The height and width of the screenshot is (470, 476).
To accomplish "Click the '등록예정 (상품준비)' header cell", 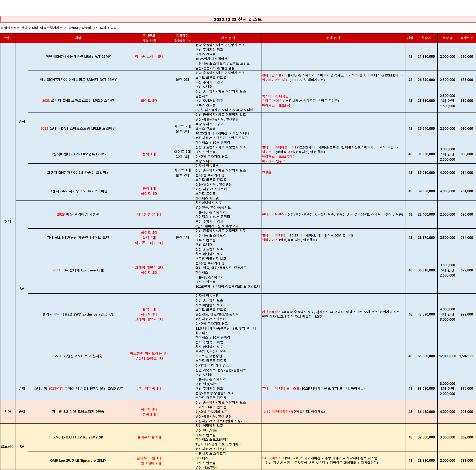I will pyautogui.click(x=182, y=38).
